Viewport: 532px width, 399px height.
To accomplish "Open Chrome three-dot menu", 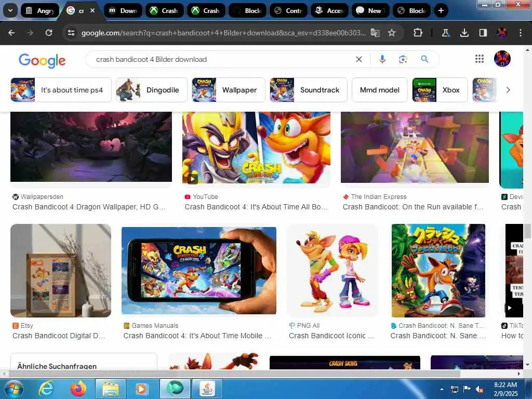I will point(521,33).
